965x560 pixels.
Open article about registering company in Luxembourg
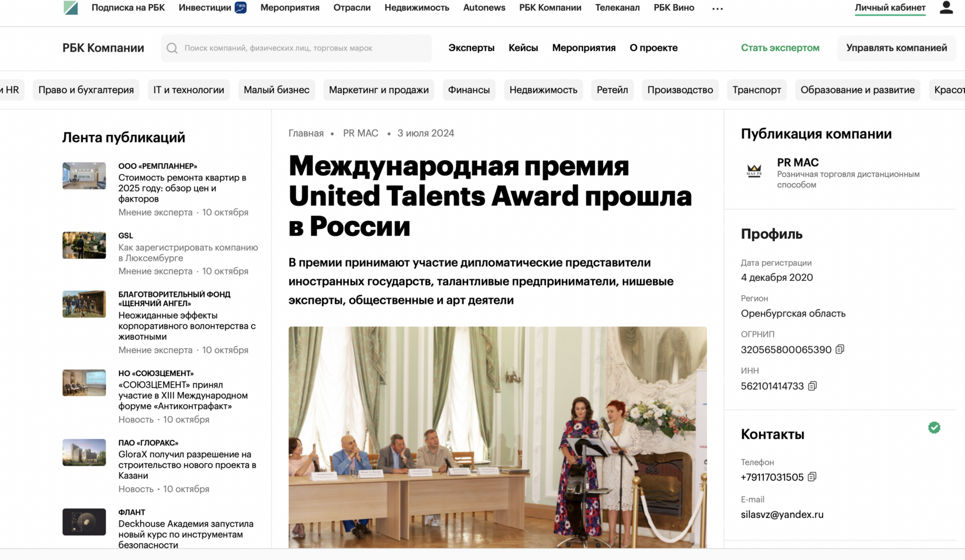pyautogui.click(x=188, y=253)
